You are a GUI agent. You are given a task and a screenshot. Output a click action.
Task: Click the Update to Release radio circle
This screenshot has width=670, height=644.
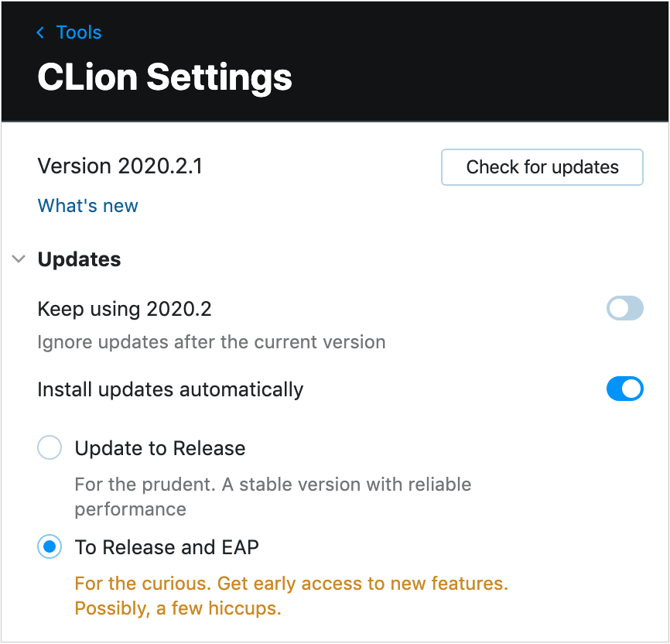click(50, 448)
